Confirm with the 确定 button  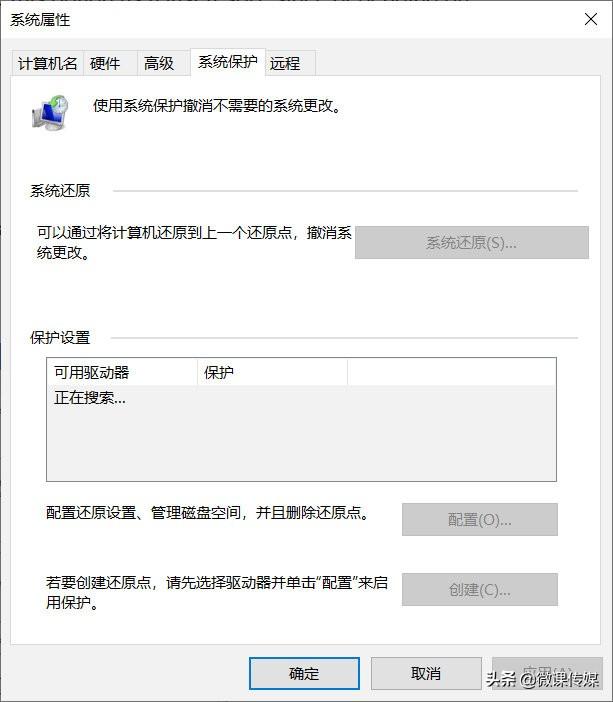304,674
